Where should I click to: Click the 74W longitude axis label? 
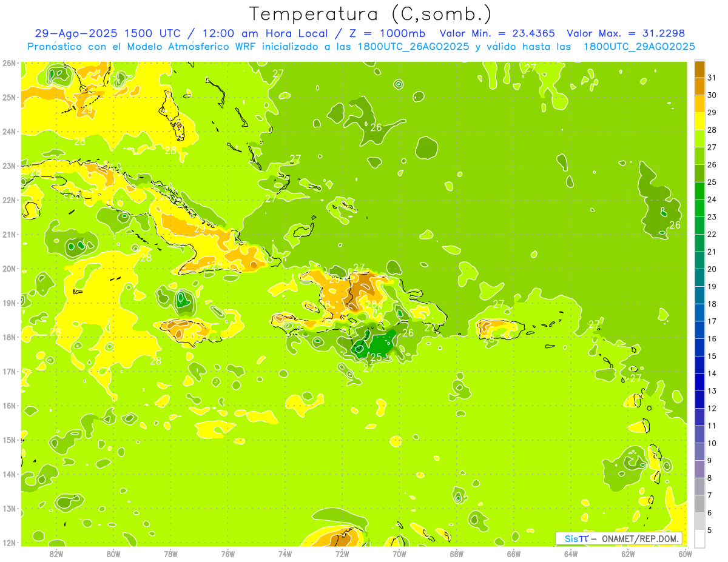(285, 554)
